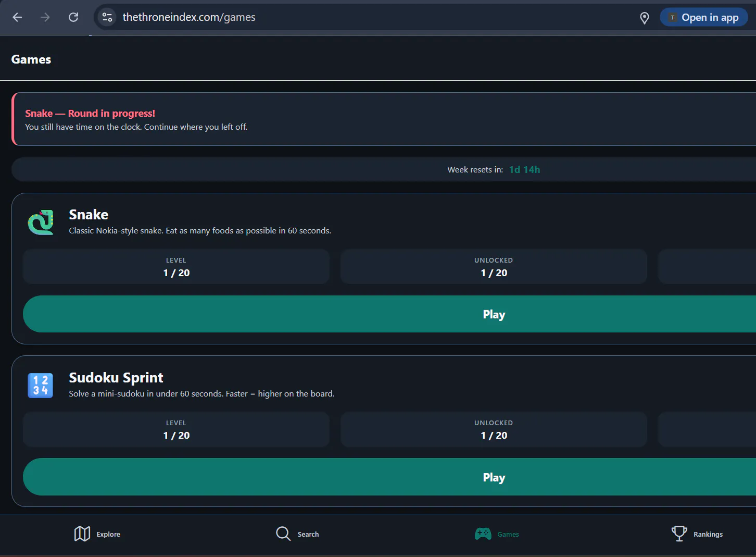The image size is (756, 557).
Task: Open the Rankings trophy icon
Action: [x=679, y=534]
